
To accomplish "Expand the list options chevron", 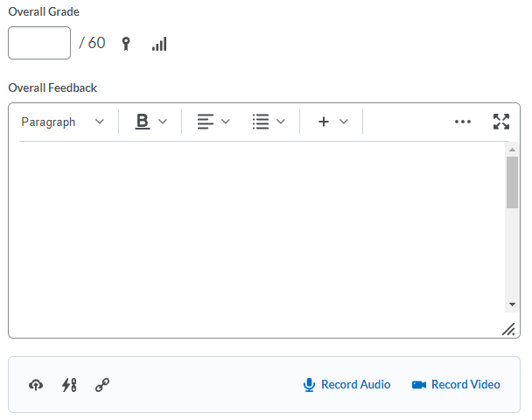I will click(281, 122).
